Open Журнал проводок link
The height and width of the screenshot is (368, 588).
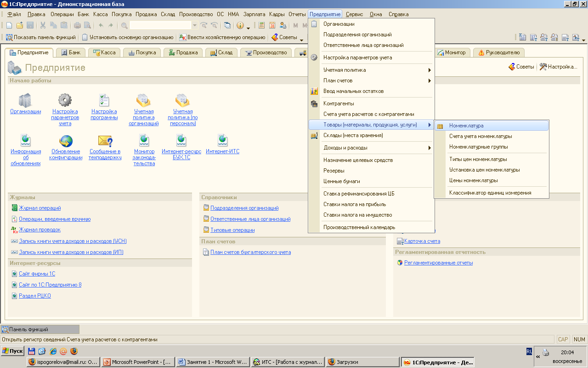point(40,230)
